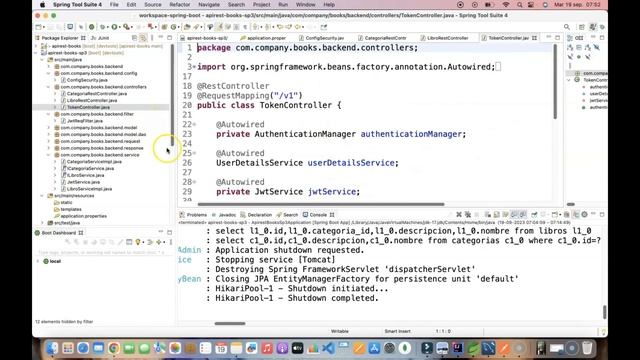Click the console horizontal scrollbar thumb
Viewport: 640px width, 360px height.
(x=230, y=324)
